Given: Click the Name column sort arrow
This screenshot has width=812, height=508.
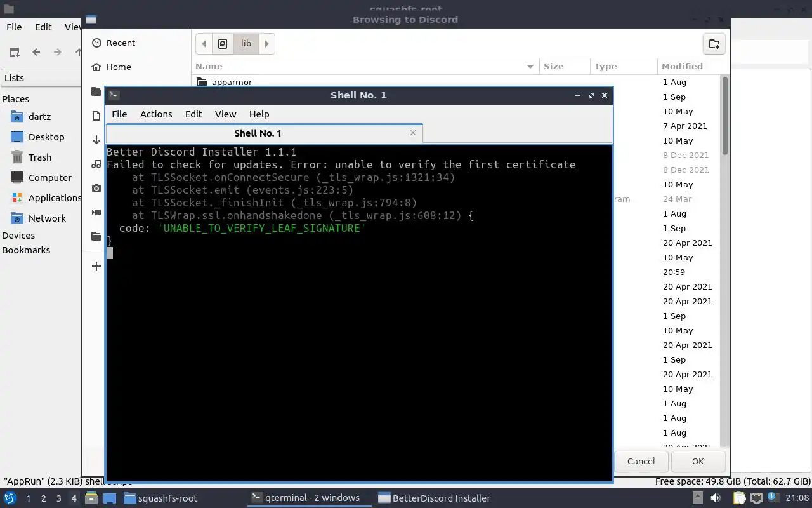Looking at the screenshot, I should [x=530, y=66].
